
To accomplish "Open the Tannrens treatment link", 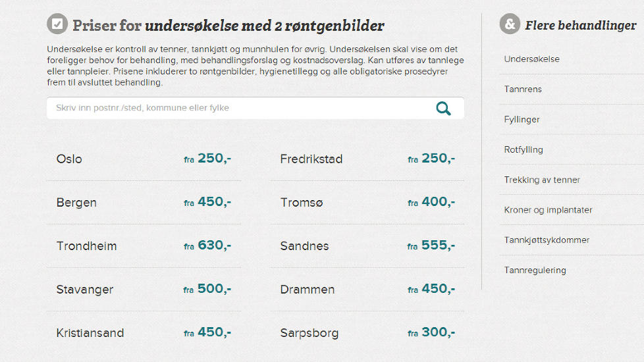I will pos(522,89).
